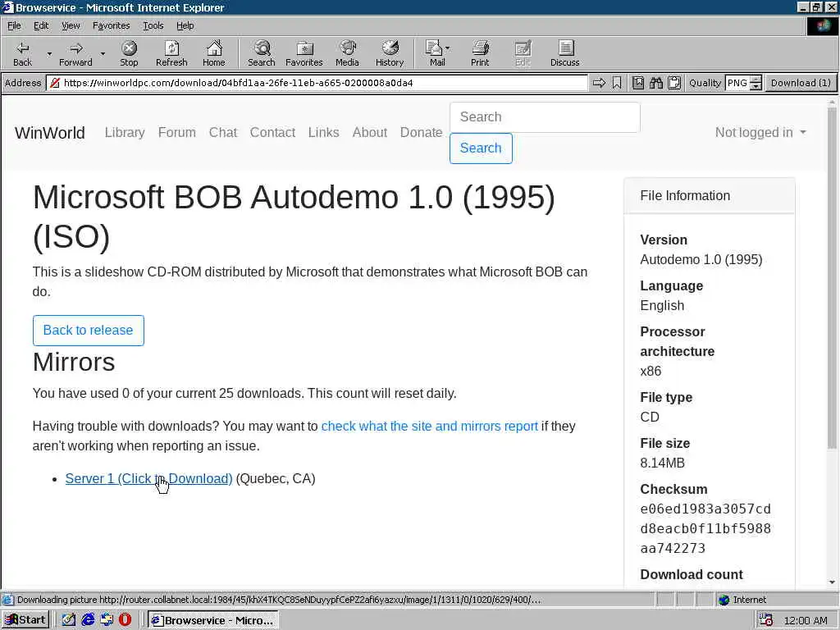Click the scrollbar up arrow

click(x=832, y=103)
